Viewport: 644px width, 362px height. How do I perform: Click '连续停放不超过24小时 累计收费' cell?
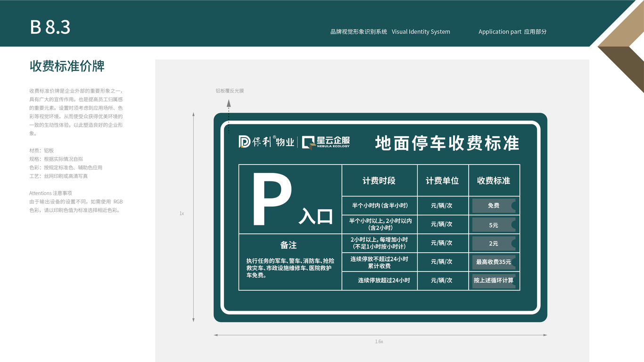(x=379, y=263)
